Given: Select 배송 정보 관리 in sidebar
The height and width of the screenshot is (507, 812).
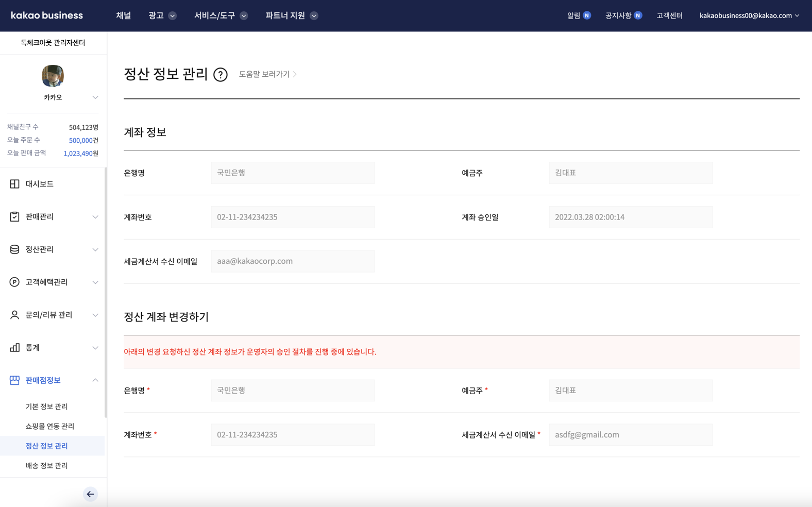Looking at the screenshot, I should click(x=46, y=465).
